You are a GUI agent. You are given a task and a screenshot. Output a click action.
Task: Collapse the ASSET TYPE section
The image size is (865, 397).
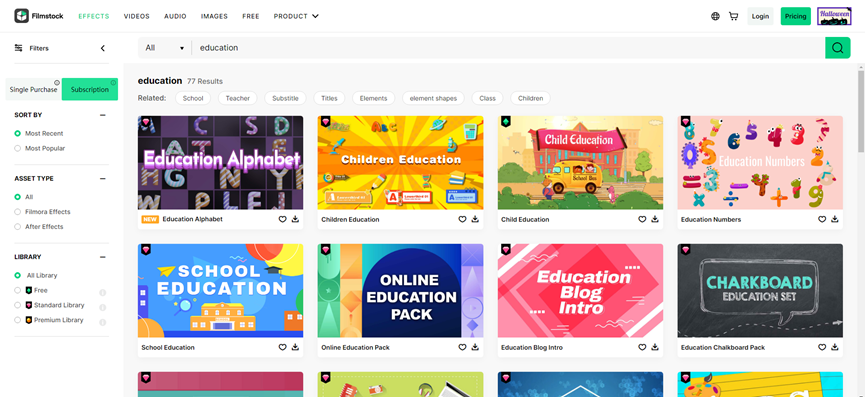[x=103, y=179]
